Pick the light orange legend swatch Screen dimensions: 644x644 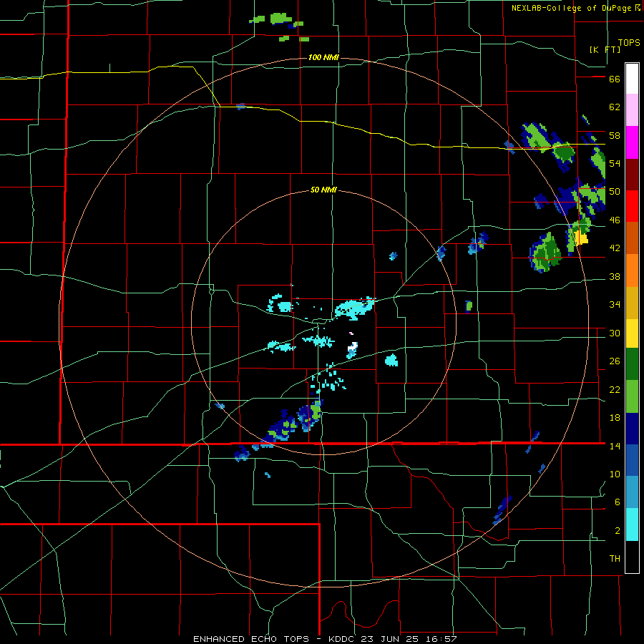point(632,270)
